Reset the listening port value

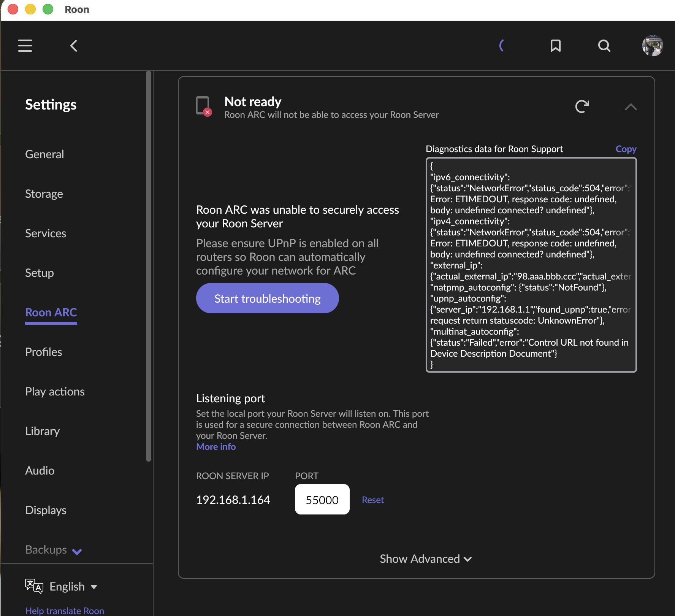pos(372,500)
